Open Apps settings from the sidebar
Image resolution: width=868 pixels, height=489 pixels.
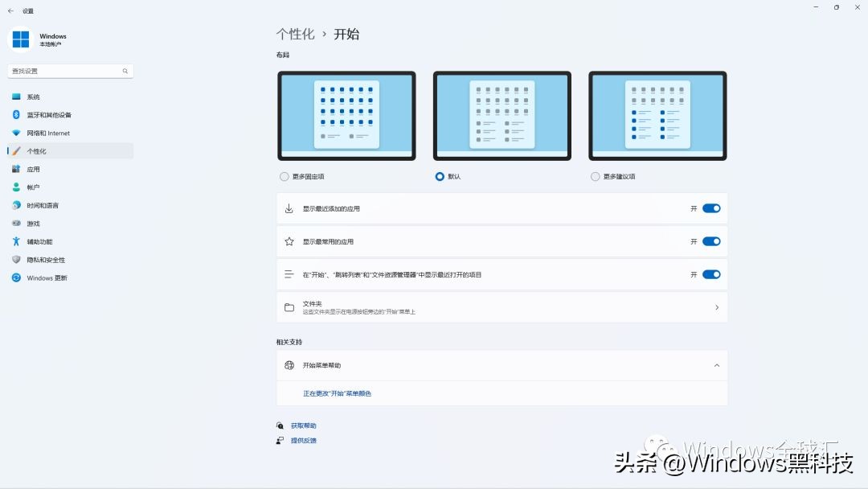tap(32, 169)
